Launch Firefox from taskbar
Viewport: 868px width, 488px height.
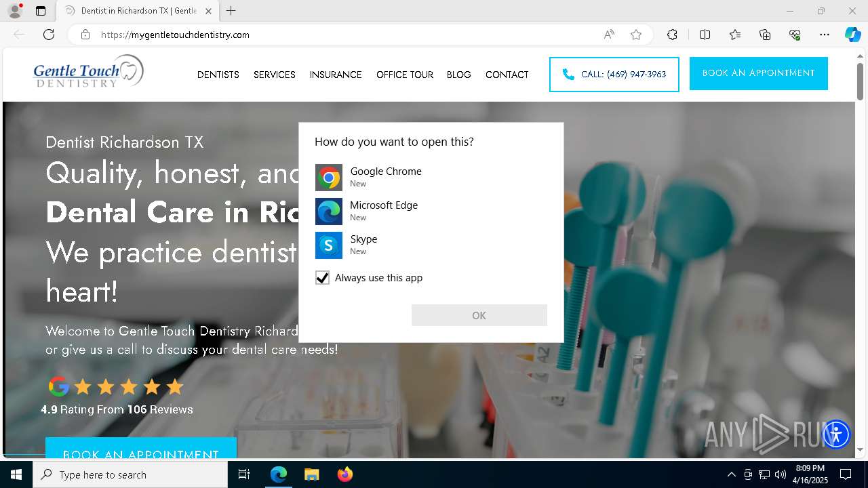345,474
